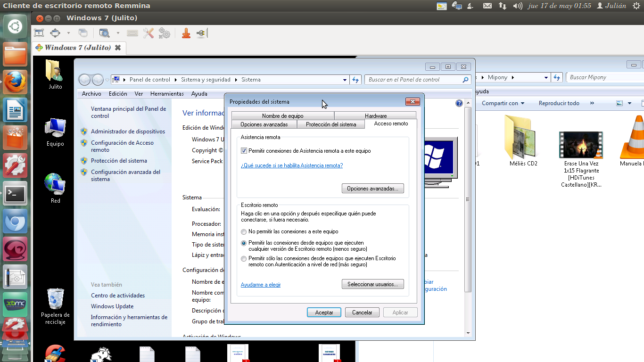The image size is (644, 362).
Task: Open Configuración de Acceso remoto sidebar link
Action: coord(122,146)
